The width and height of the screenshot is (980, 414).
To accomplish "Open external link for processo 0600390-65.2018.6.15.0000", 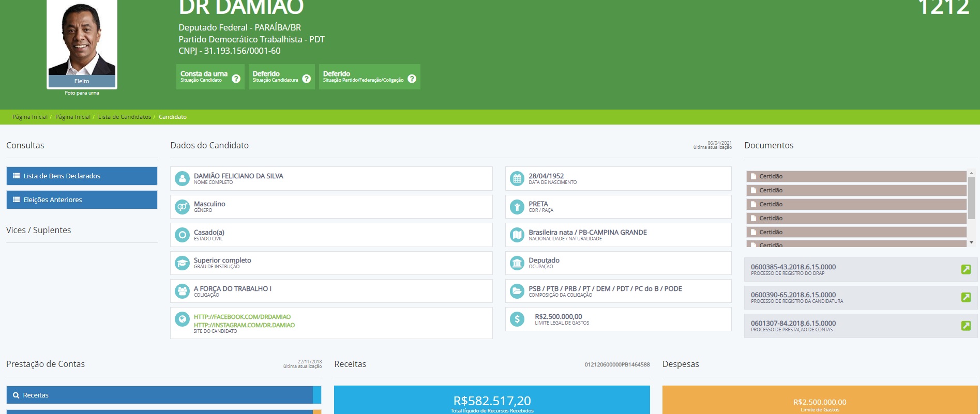I will tap(966, 297).
